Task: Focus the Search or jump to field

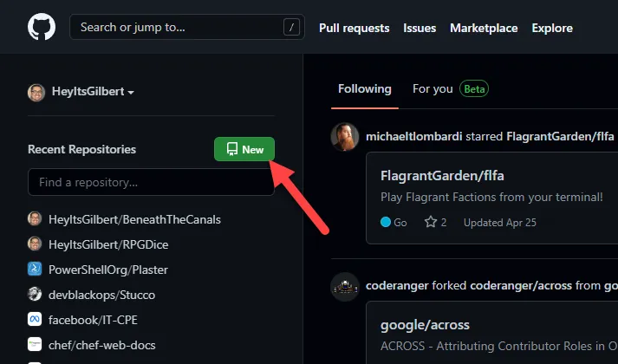Action: point(187,27)
